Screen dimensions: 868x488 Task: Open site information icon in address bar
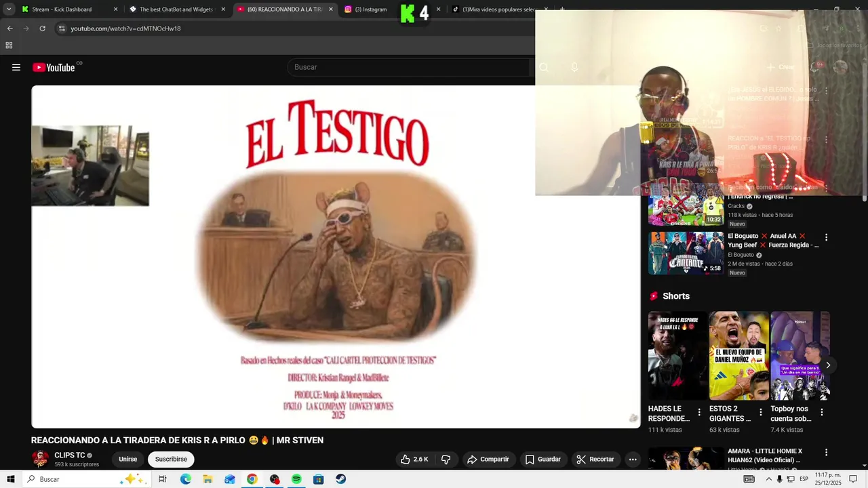tap(62, 28)
